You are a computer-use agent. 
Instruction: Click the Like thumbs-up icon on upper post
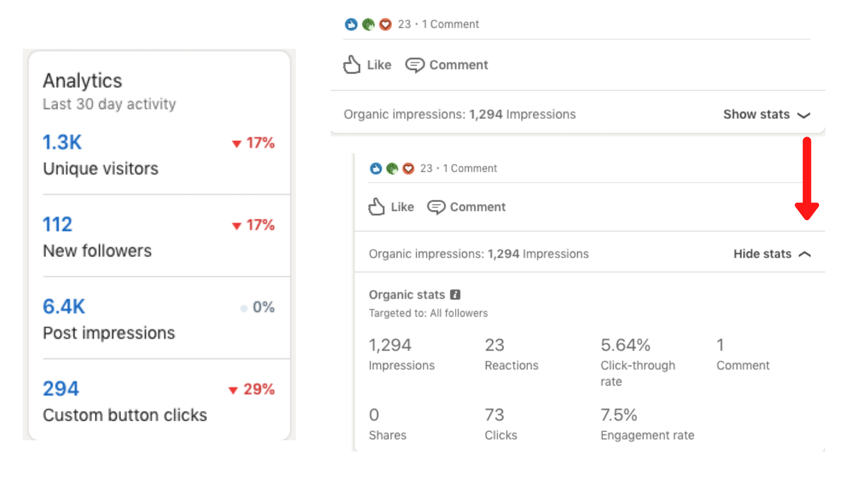click(352, 65)
